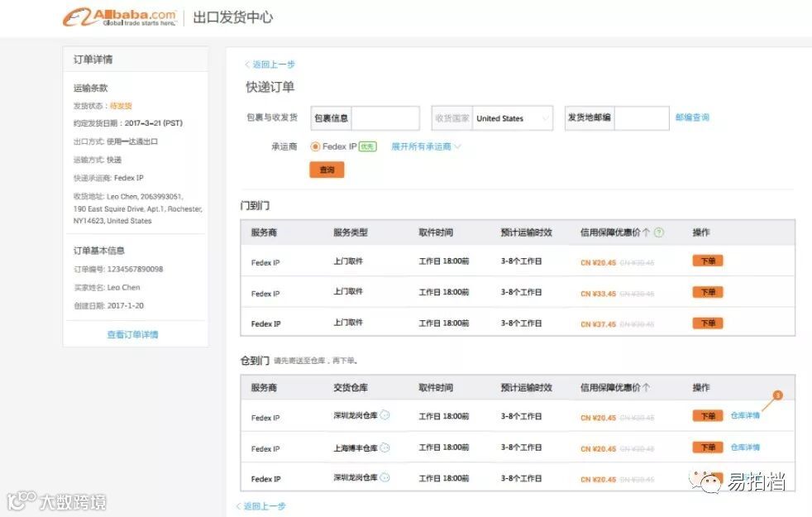
Task: Click the 优先 tag beside Fedex IP
Action: click(x=368, y=146)
